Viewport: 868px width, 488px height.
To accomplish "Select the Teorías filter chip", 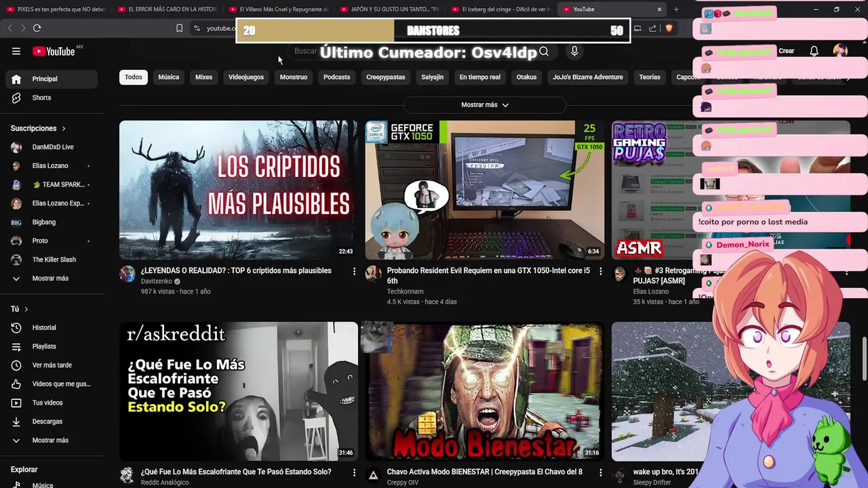I will click(x=650, y=77).
